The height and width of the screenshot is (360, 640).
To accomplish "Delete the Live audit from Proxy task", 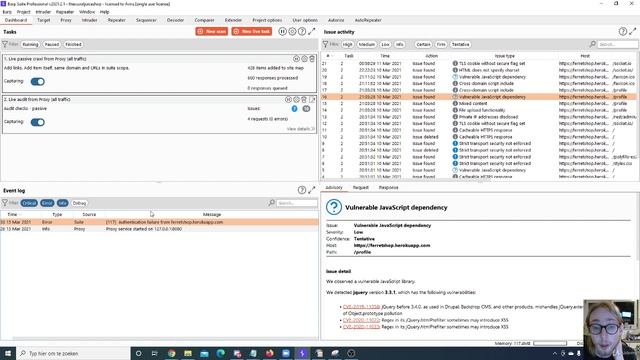I will [x=304, y=100].
